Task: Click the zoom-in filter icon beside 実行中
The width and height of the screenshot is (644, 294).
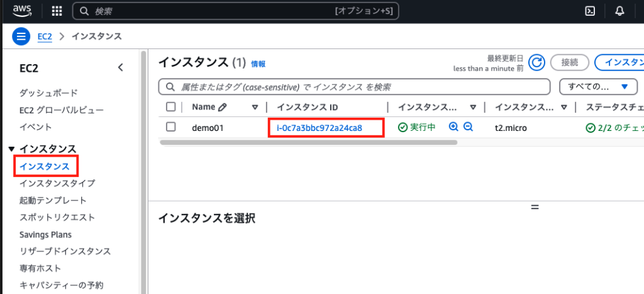Action: (453, 127)
